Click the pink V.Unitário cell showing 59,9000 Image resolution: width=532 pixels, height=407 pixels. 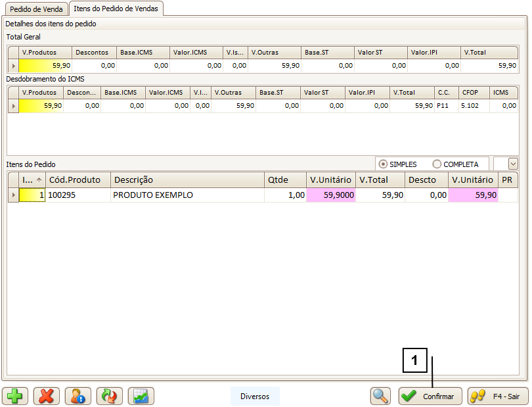point(331,195)
